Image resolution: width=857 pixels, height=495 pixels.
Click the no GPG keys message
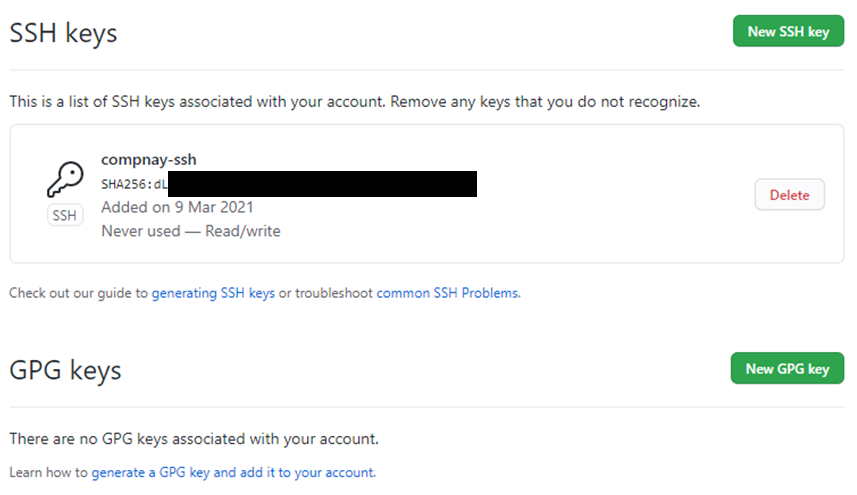tap(194, 439)
